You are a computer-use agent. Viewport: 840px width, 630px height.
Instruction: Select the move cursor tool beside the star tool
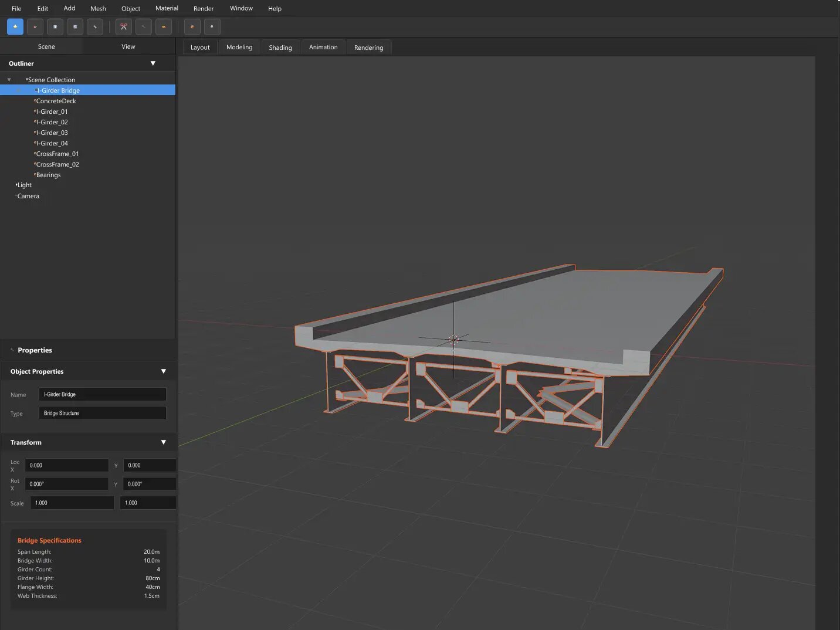(35, 26)
